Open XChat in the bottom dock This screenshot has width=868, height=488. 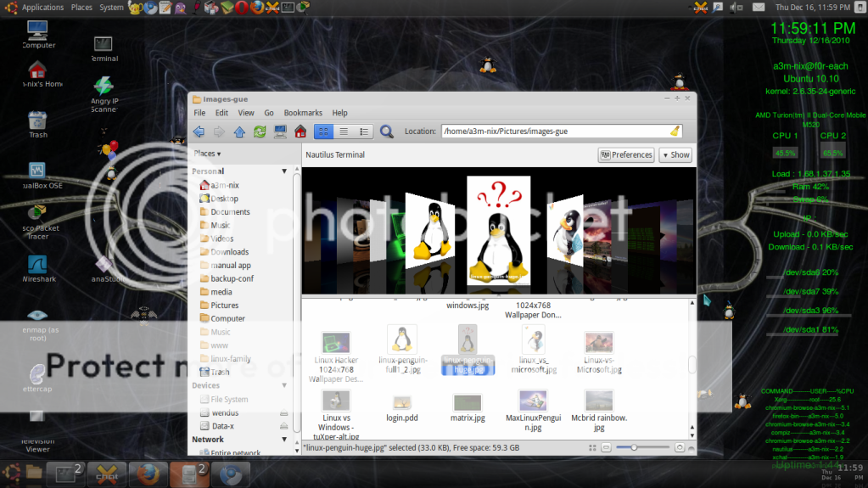click(107, 474)
